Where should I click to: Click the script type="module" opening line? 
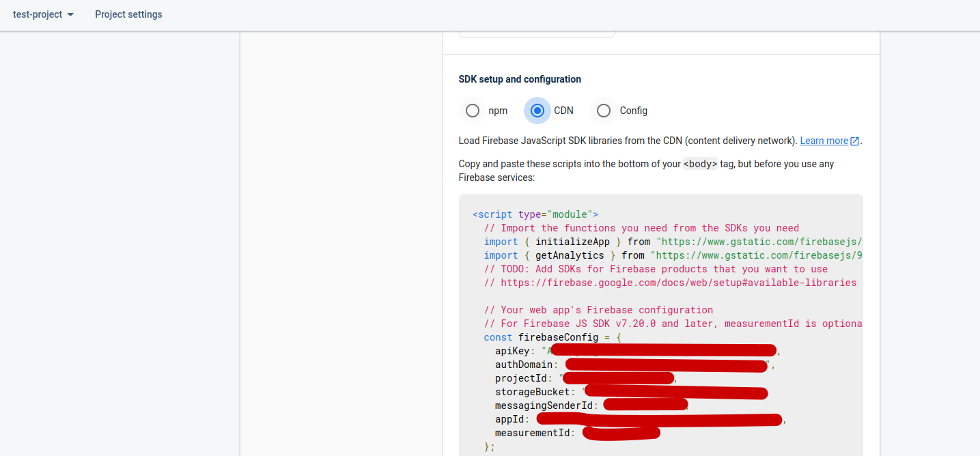(535, 214)
